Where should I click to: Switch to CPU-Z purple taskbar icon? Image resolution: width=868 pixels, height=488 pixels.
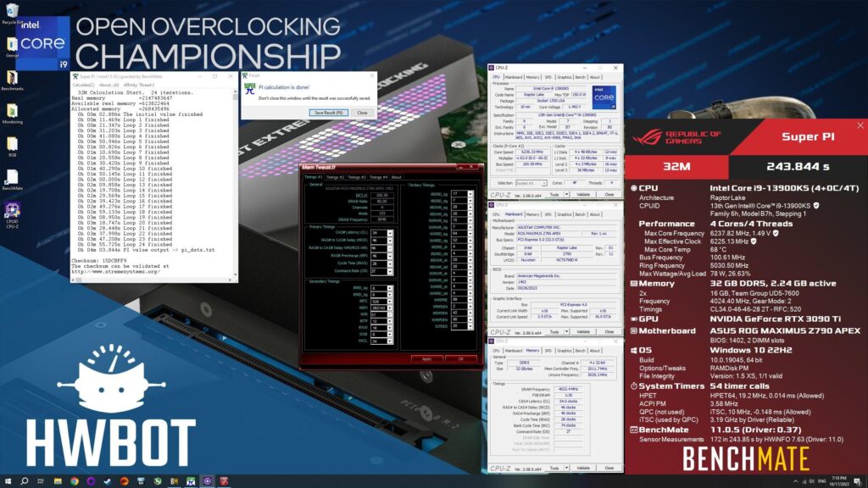(208, 481)
